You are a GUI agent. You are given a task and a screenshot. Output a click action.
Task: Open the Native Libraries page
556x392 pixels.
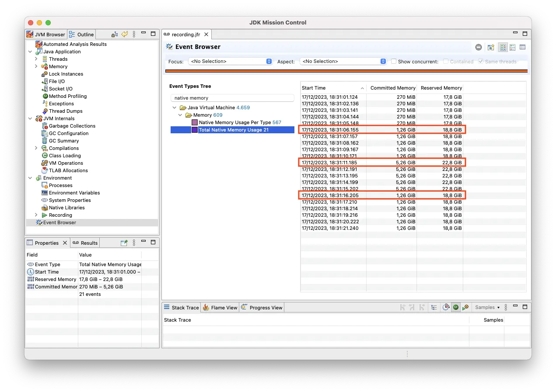66,208
